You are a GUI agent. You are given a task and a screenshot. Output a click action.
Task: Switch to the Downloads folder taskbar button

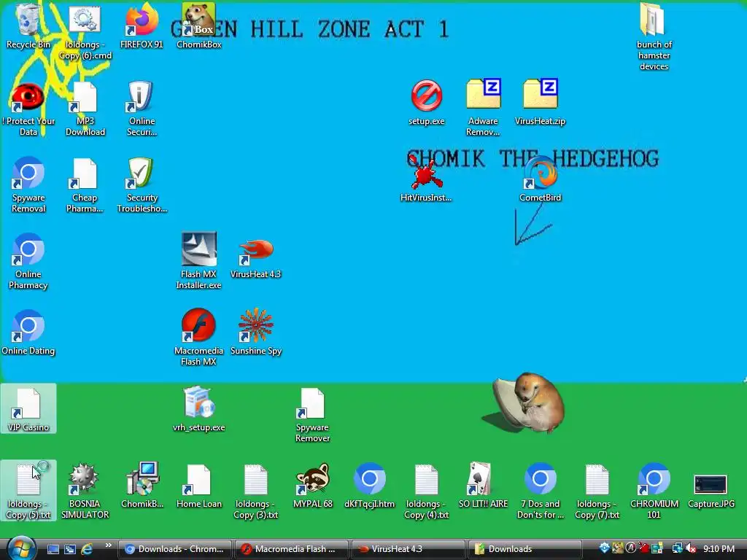tap(525, 549)
